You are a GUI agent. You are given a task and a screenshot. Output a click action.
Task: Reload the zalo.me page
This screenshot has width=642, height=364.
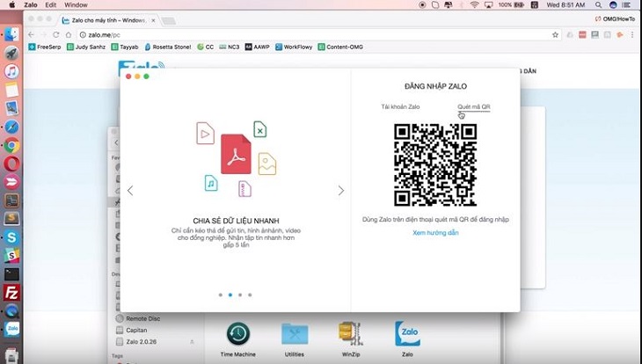pos(55,35)
